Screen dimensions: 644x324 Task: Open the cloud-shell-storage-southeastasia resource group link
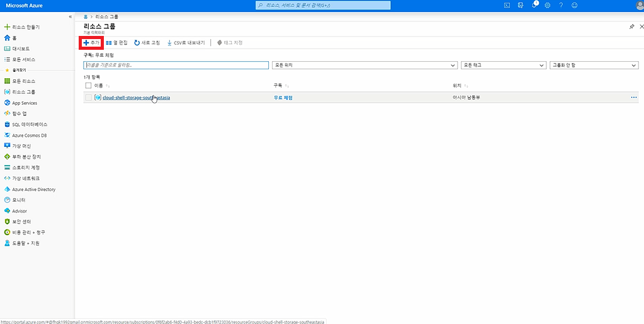click(137, 98)
